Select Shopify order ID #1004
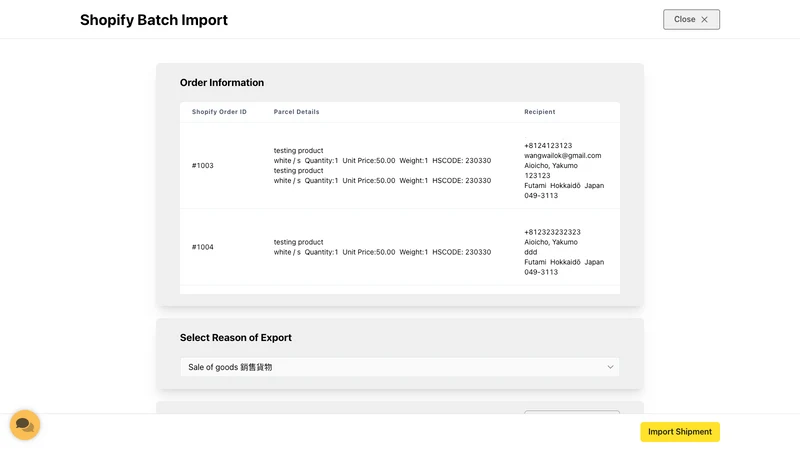Screen dimensions: 800x450 [x=203, y=247]
